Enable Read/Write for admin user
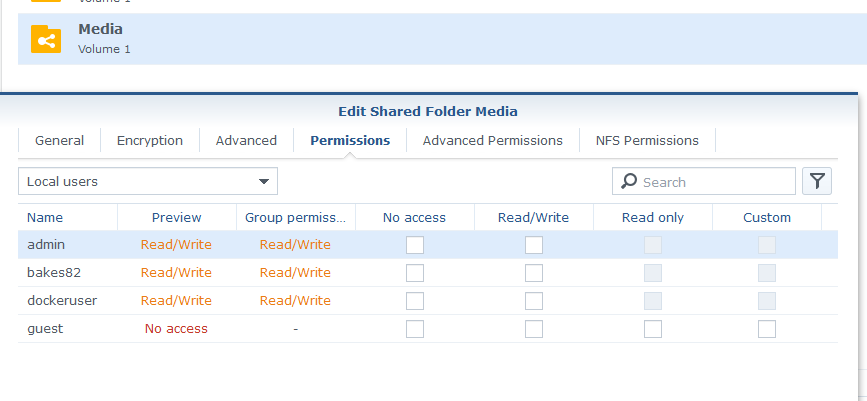 point(534,245)
